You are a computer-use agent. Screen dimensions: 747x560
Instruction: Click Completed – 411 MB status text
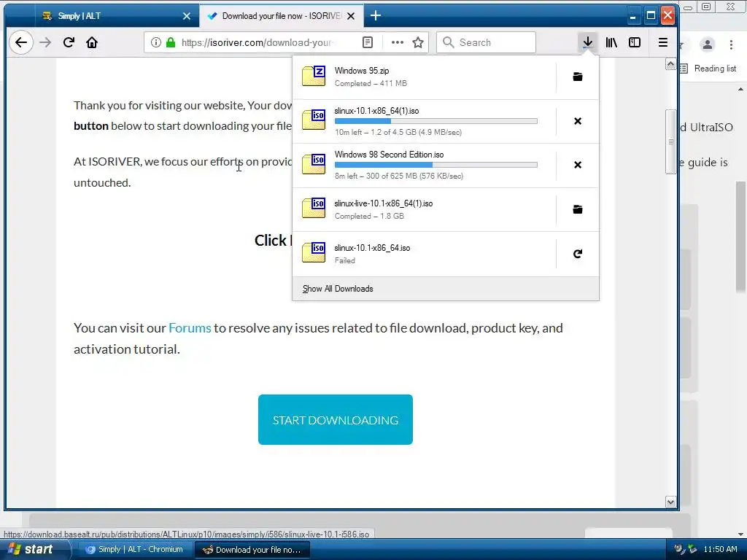tap(371, 83)
